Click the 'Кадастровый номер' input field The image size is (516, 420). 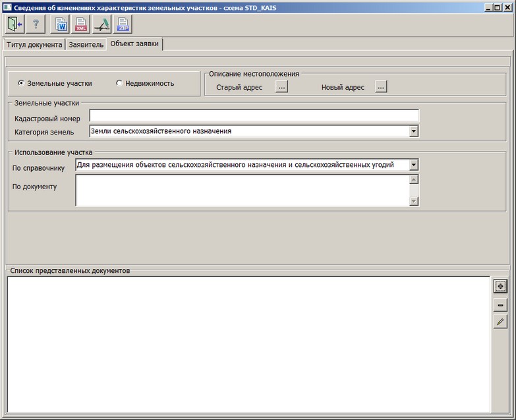[254, 117]
